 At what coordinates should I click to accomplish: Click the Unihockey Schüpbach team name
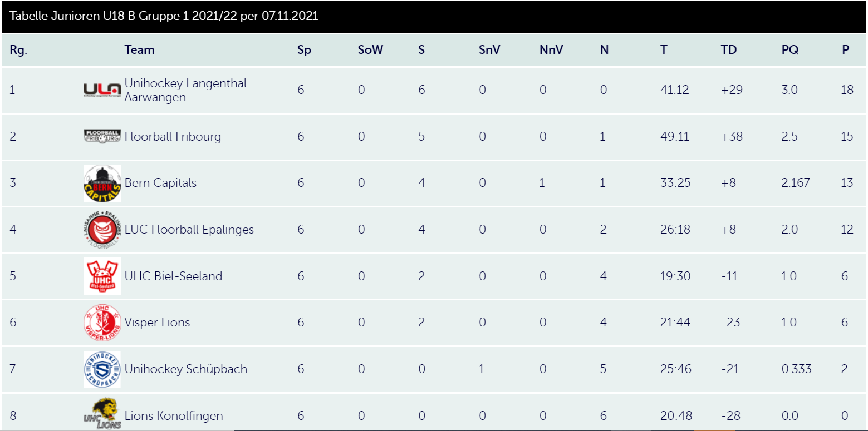185,369
